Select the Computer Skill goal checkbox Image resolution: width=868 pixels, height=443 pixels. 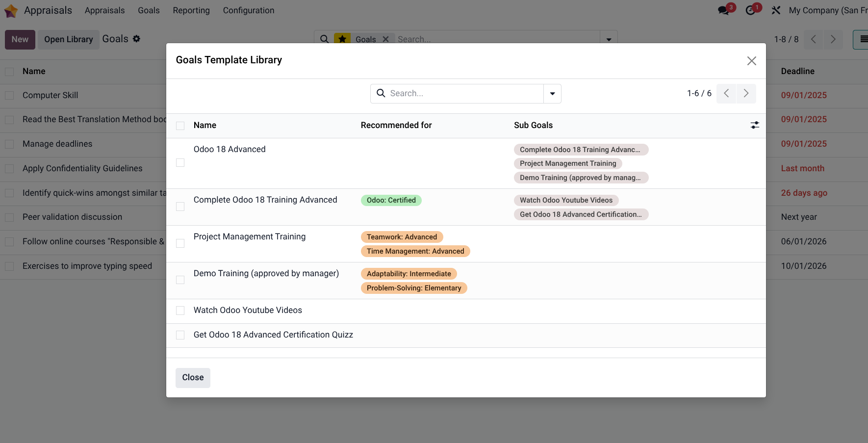(x=9, y=95)
